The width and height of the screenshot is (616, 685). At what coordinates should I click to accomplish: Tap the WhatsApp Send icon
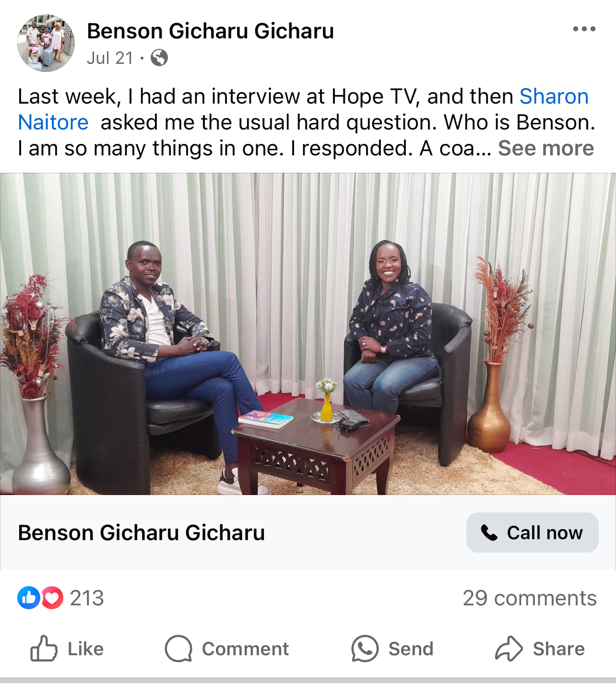(365, 649)
